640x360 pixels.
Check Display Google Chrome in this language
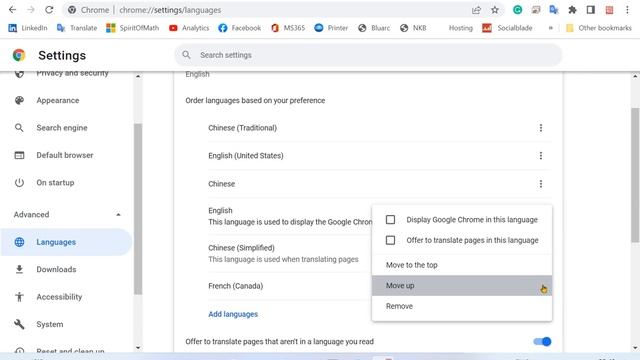pyautogui.click(x=390, y=220)
